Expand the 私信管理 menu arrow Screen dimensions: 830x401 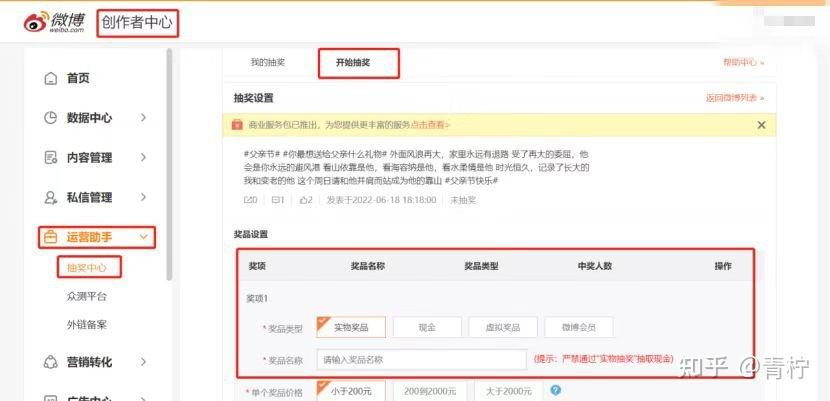coord(143,197)
